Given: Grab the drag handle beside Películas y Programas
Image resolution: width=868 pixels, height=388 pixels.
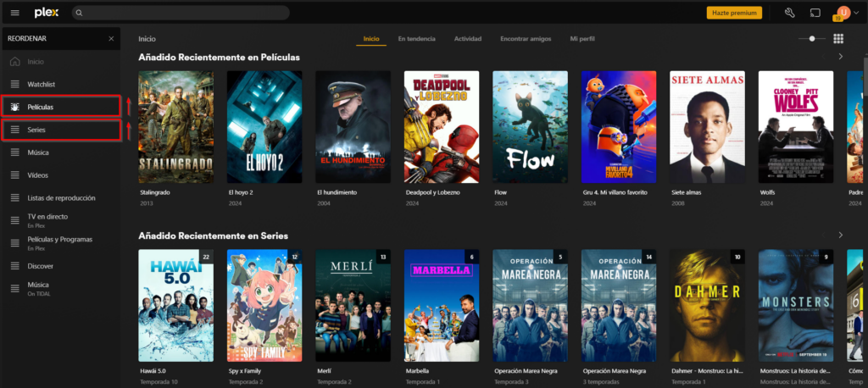Looking at the screenshot, I should pos(15,243).
